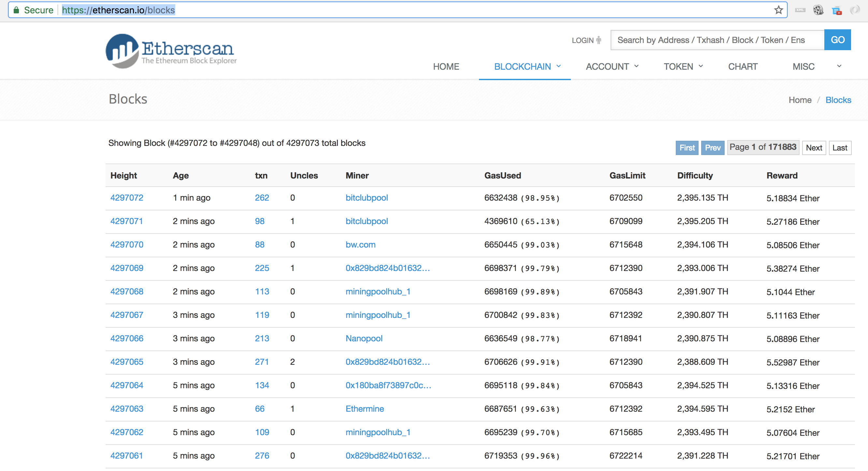
Task: Click the GasUsed column header
Action: 502,176
